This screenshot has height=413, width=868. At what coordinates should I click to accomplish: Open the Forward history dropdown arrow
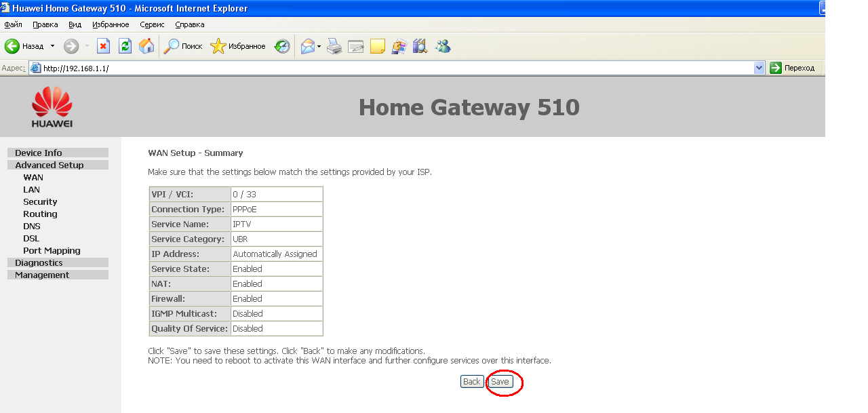tap(87, 46)
